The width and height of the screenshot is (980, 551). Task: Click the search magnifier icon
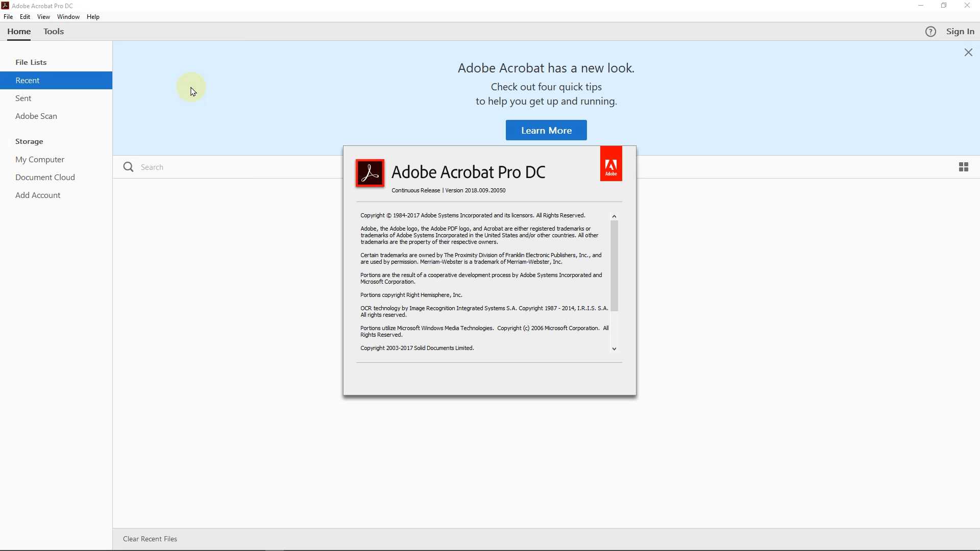point(128,167)
